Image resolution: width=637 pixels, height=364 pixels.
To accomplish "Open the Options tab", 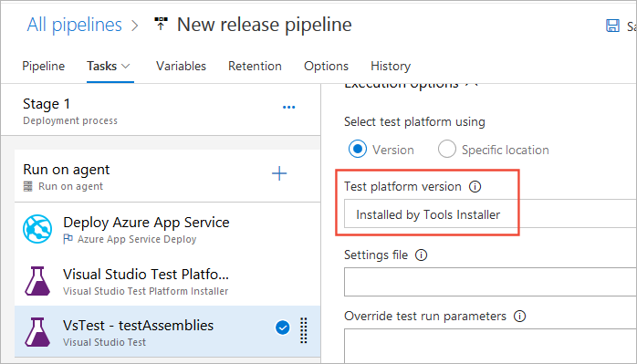I will click(x=326, y=66).
